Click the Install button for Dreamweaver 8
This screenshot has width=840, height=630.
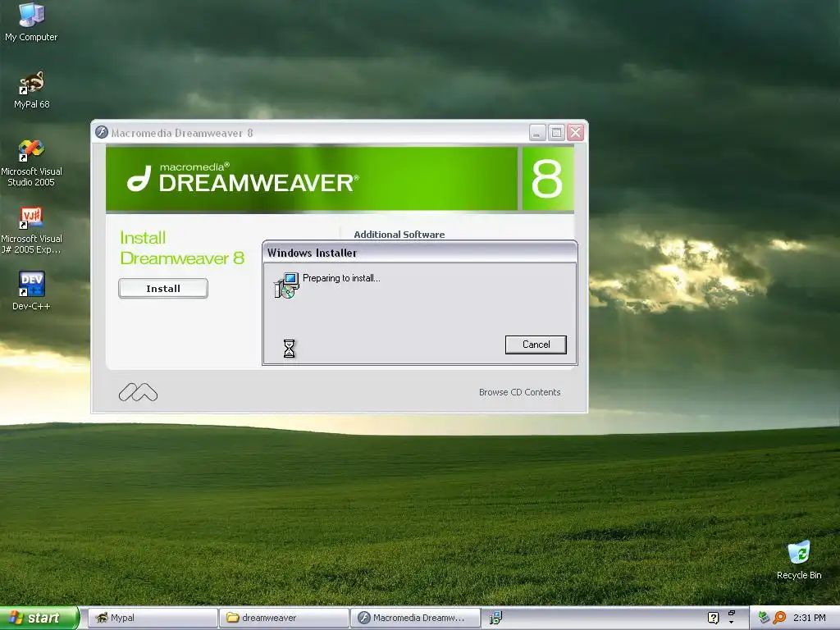(x=163, y=288)
